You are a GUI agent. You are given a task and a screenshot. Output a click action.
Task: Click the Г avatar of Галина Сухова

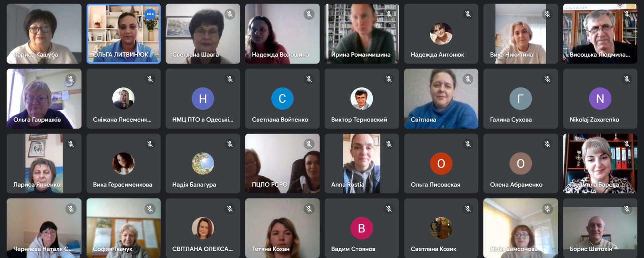520,99
